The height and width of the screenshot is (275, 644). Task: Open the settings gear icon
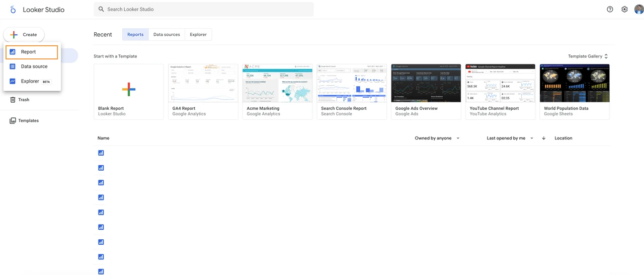[624, 9]
